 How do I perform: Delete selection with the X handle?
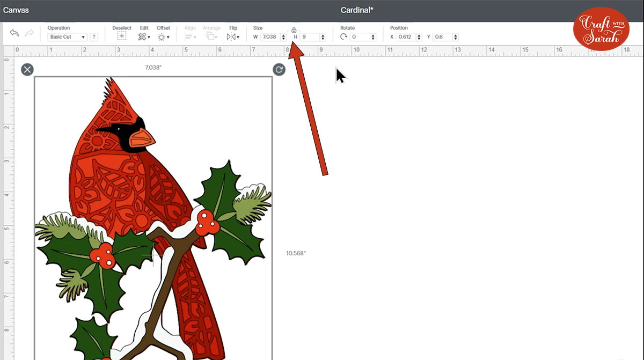tap(27, 69)
